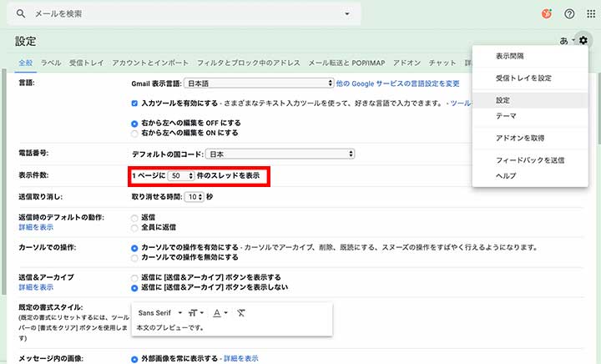The image size is (601, 364).
Task: Choose ヘルプ in gear menu
Action: [530, 176]
